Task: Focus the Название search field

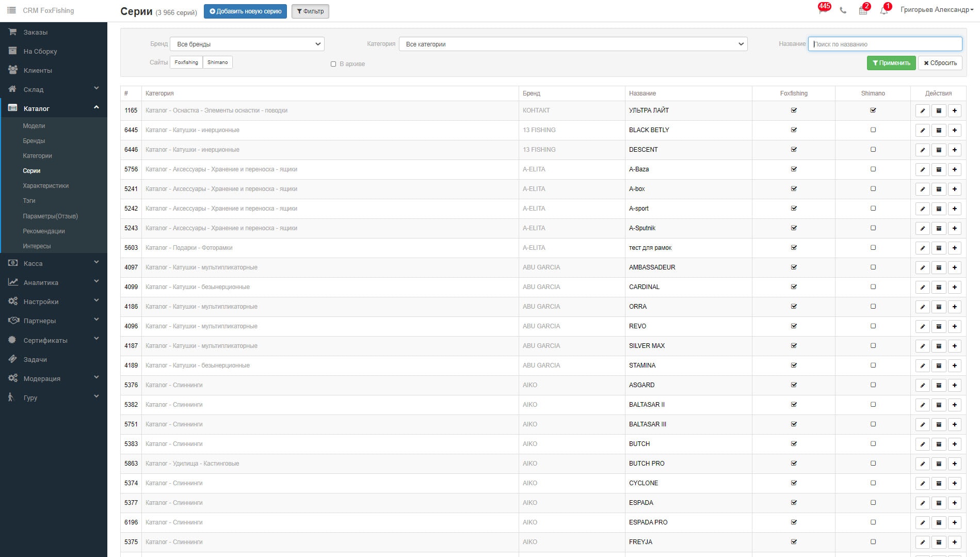Action: tap(885, 44)
